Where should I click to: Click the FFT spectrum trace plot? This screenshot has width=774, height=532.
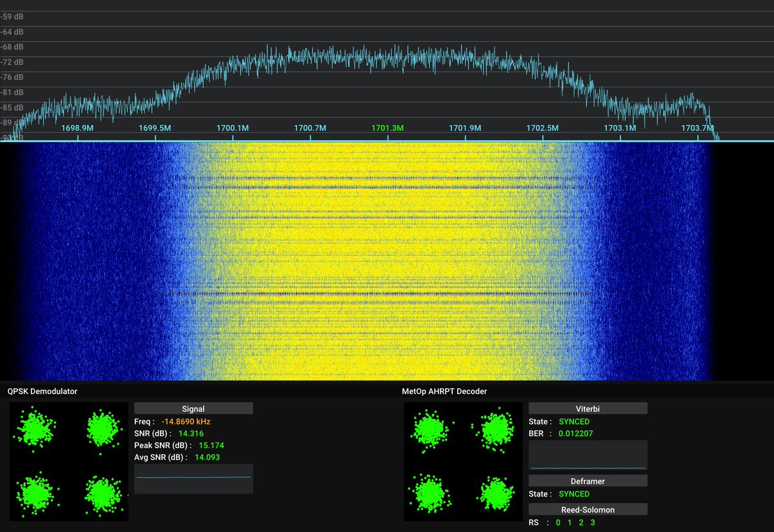point(387,71)
